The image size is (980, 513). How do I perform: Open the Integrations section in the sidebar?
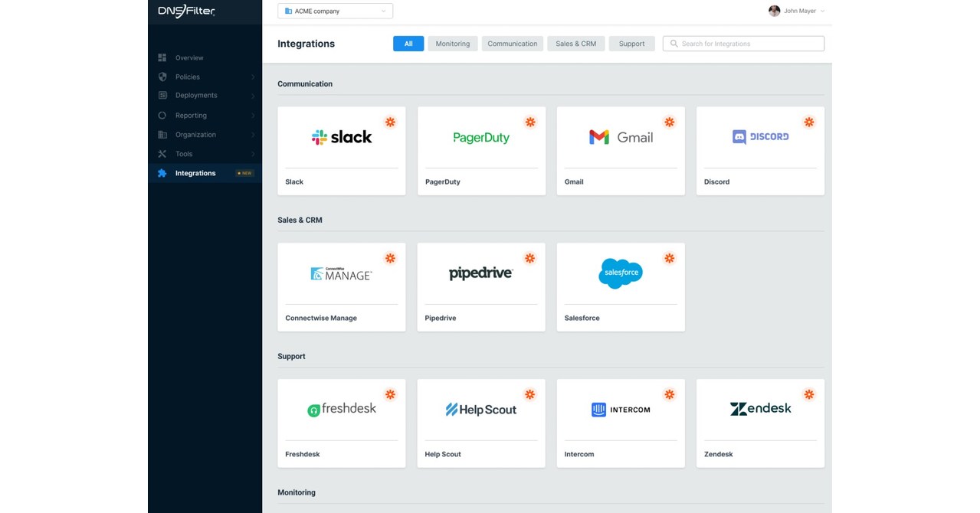click(195, 172)
